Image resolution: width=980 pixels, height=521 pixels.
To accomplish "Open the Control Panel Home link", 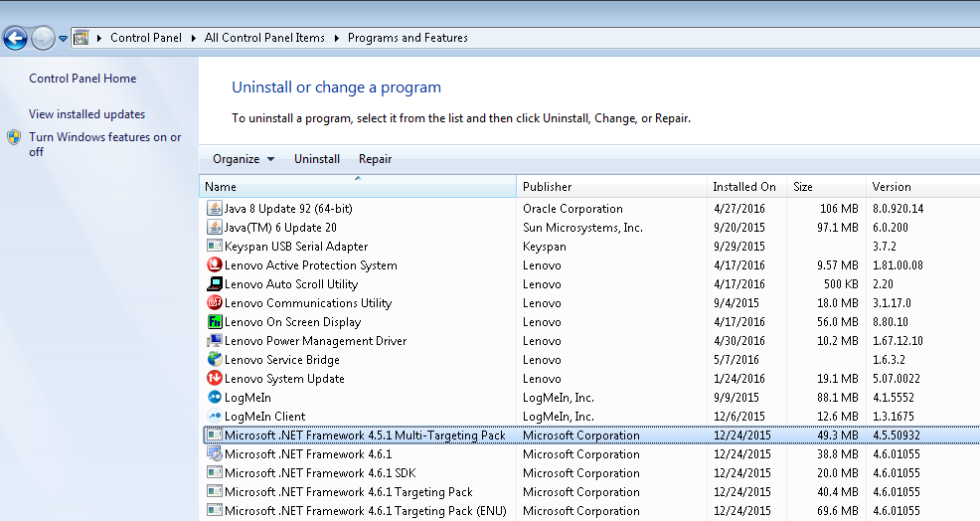I will coord(82,79).
